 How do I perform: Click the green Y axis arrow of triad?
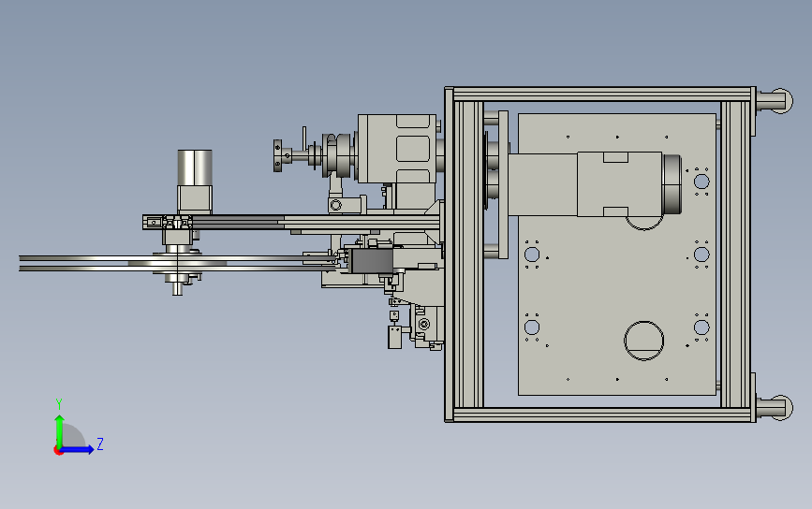click(x=60, y=430)
